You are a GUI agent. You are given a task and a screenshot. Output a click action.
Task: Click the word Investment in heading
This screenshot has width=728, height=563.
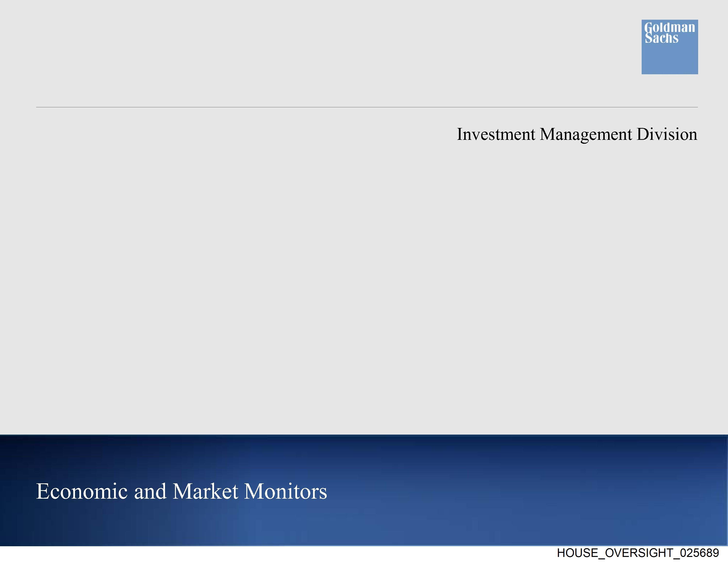pos(496,134)
